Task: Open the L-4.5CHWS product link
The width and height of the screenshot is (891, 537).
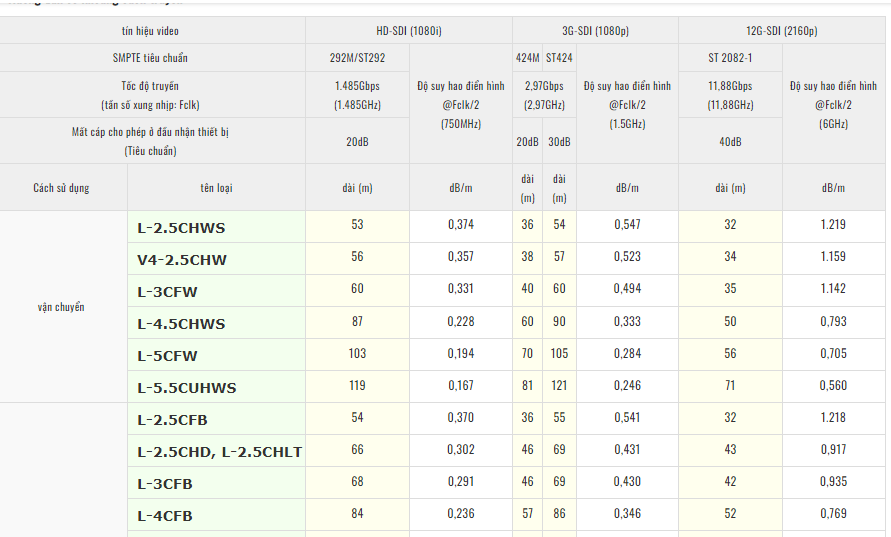Action: coord(182,324)
